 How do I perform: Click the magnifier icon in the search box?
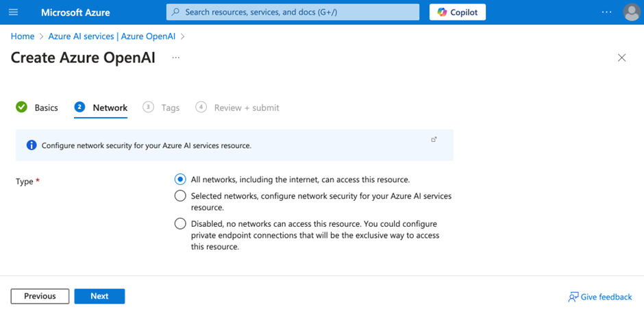176,12
